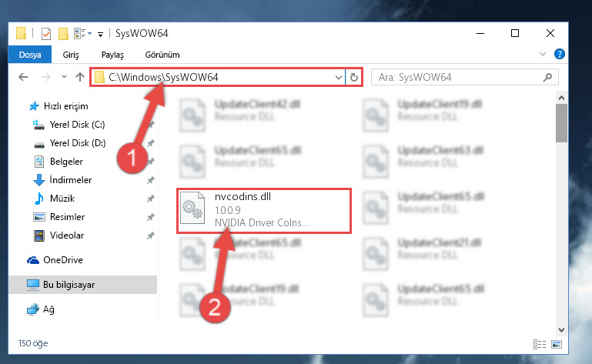Click the vertical scrollbar thumb

coord(561,123)
